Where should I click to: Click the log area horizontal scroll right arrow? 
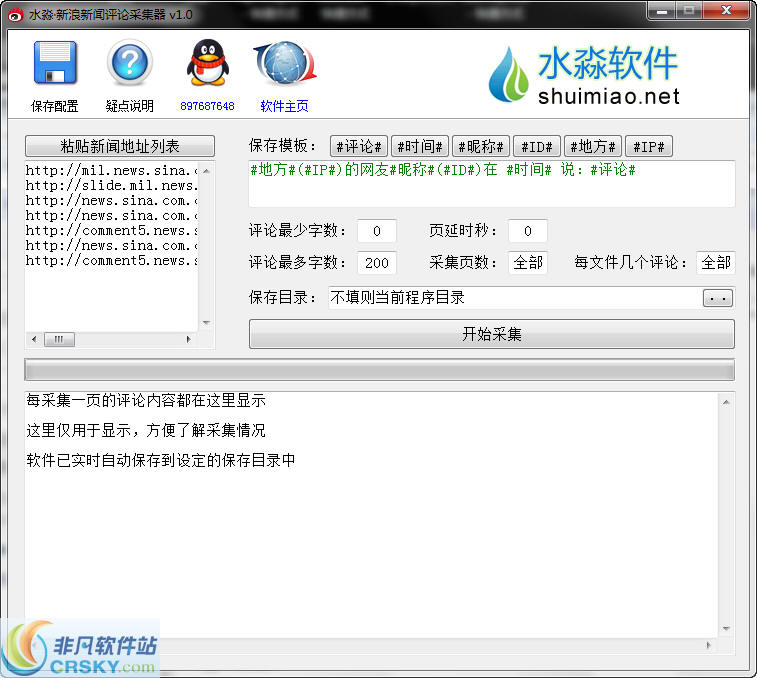pos(709,645)
